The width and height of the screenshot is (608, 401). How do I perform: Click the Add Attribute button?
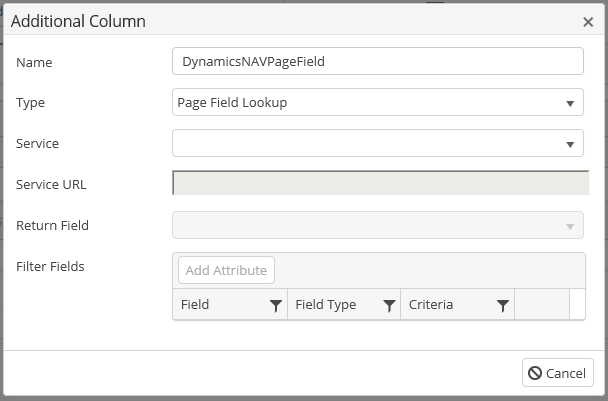(226, 270)
